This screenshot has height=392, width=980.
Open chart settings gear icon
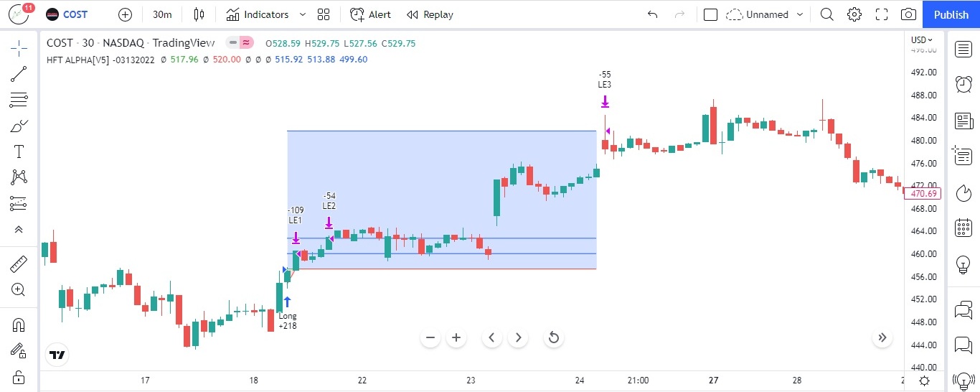pyautogui.click(x=854, y=14)
